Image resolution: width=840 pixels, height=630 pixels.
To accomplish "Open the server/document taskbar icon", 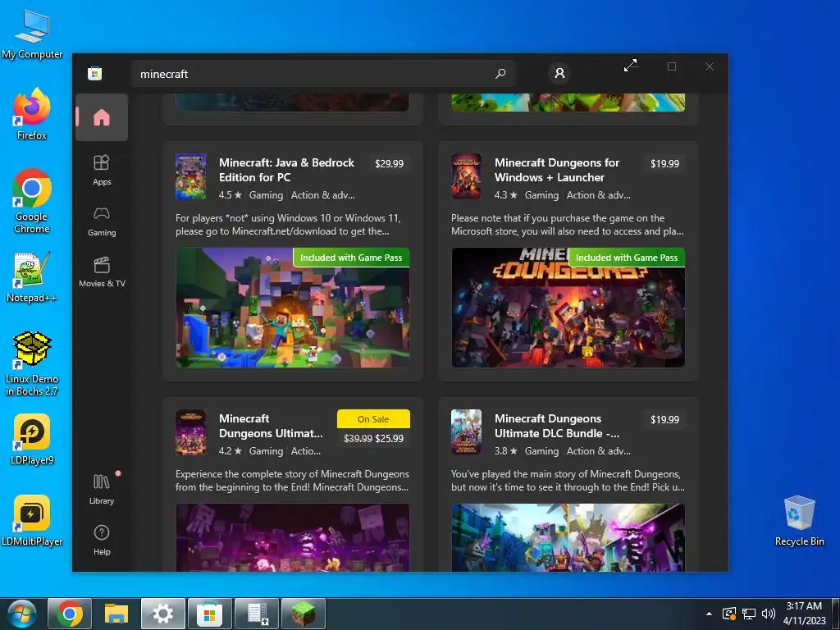I will click(x=257, y=614).
